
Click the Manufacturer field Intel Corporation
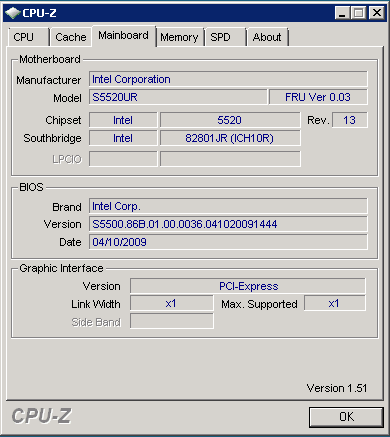[x=228, y=79]
